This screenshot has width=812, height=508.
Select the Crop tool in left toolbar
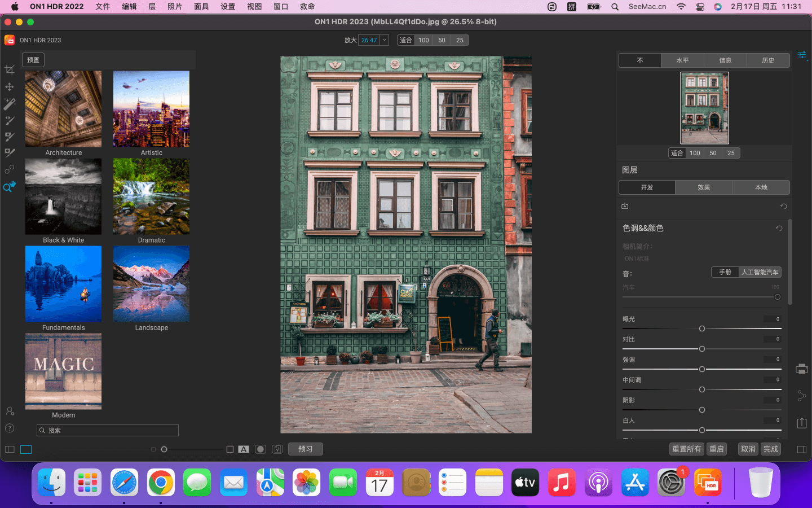coord(10,70)
